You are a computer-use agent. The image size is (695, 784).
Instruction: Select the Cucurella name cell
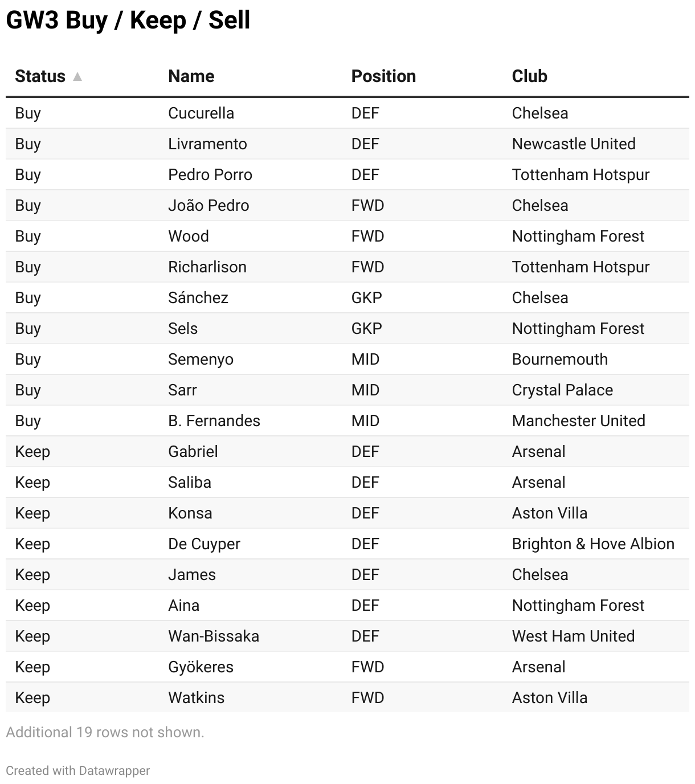pyautogui.click(x=201, y=113)
